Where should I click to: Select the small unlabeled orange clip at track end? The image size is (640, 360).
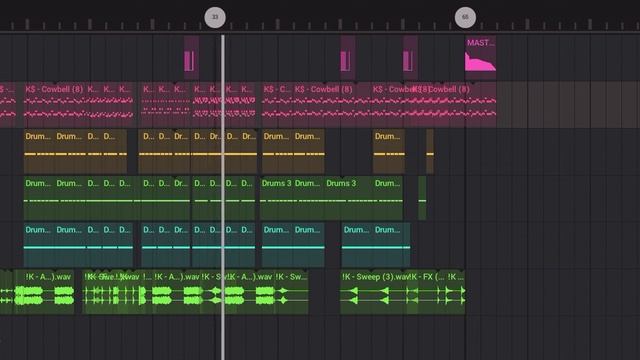click(430, 151)
